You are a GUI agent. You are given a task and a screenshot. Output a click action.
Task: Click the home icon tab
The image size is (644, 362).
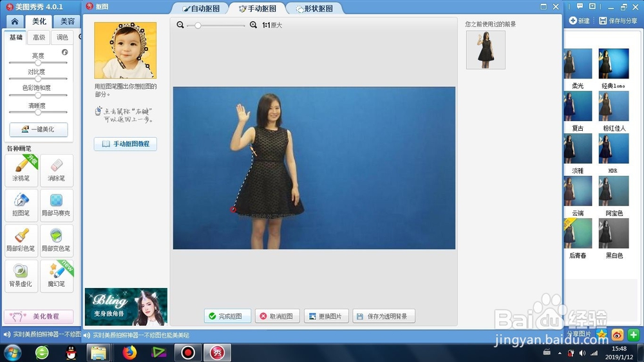(x=15, y=21)
